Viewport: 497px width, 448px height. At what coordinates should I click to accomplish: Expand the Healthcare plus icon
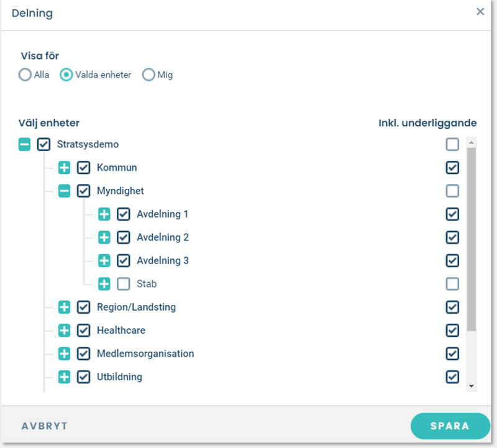pos(64,331)
